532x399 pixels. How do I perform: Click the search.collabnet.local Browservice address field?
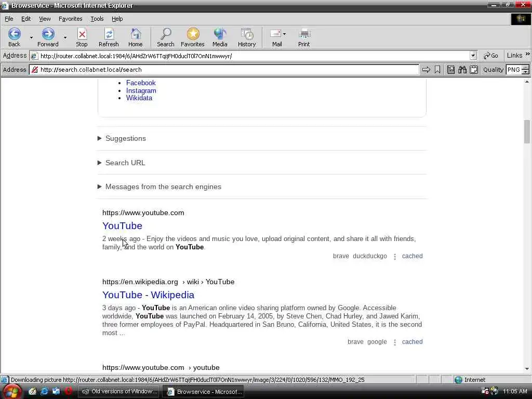click(x=224, y=70)
